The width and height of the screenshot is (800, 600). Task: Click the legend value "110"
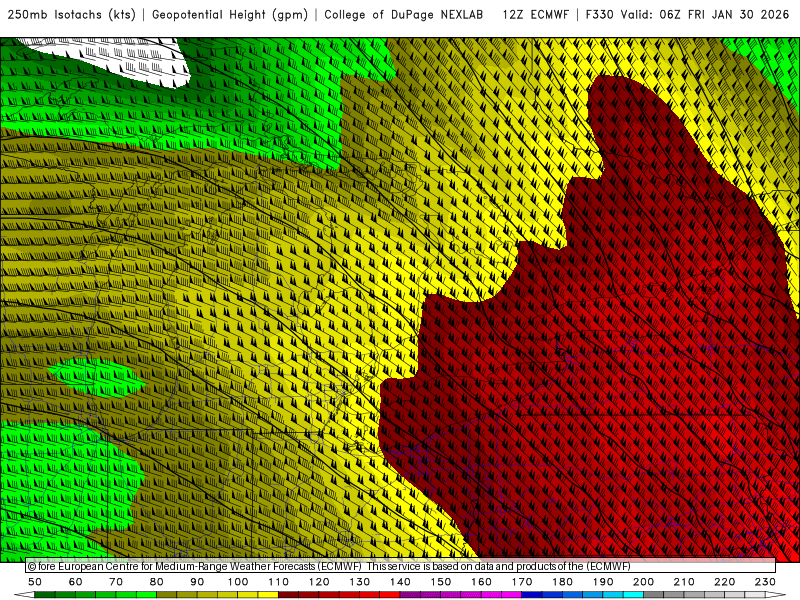[x=279, y=582]
